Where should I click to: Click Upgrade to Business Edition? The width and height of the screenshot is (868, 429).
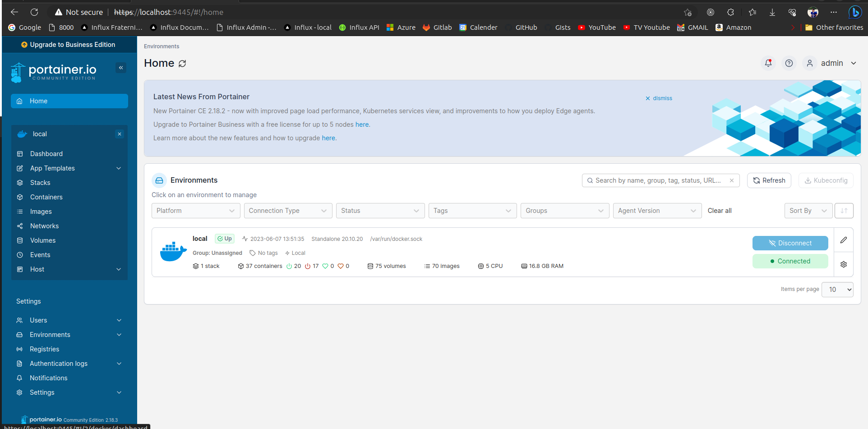(x=69, y=45)
